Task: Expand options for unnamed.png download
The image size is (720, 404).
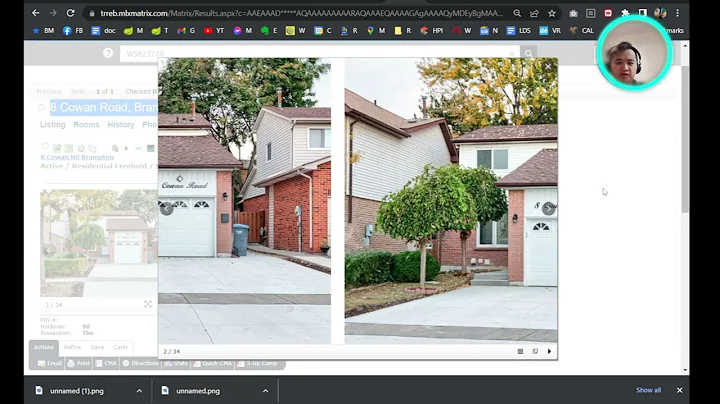Action: click(265, 391)
